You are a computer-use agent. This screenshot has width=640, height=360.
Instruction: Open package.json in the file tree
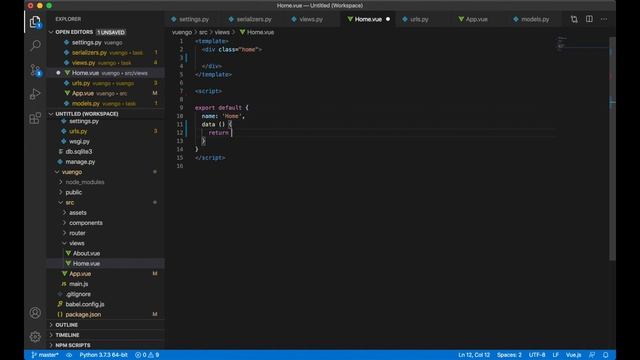pyautogui.click(x=83, y=315)
